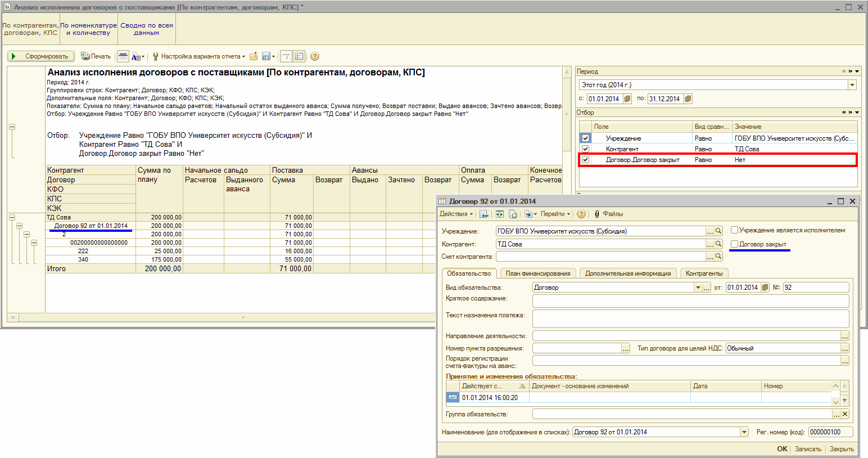Check the Договор закрыт checkbox
This screenshot has height=458, width=868.
pos(734,244)
